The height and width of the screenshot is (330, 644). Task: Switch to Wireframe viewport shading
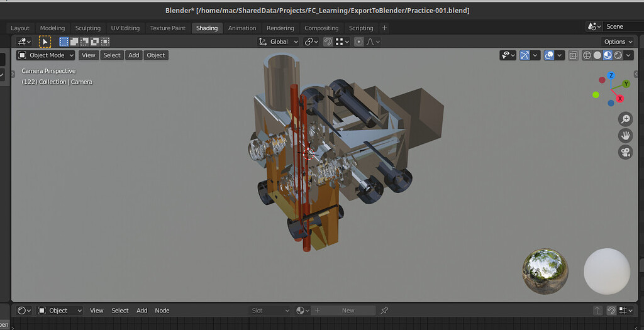(587, 55)
